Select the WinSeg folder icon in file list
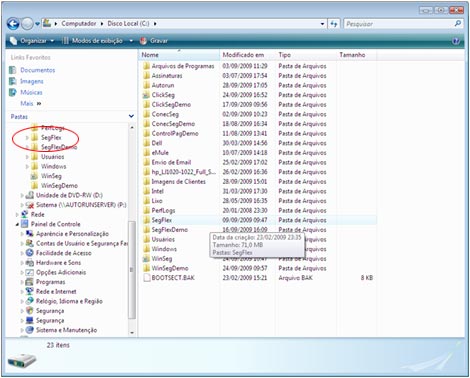This screenshot has width=470, height=378. point(146,259)
